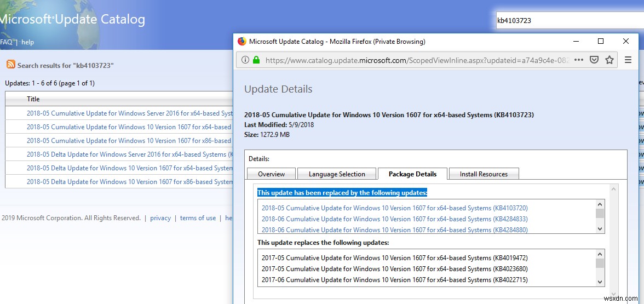
Task: Close the Firefox Private Browsing window
Action: click(x=626, y=41)
